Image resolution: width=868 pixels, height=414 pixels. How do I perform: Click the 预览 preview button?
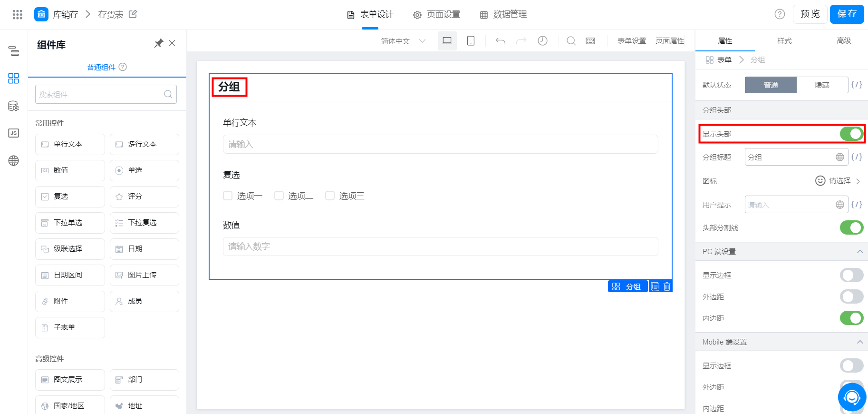810,14
